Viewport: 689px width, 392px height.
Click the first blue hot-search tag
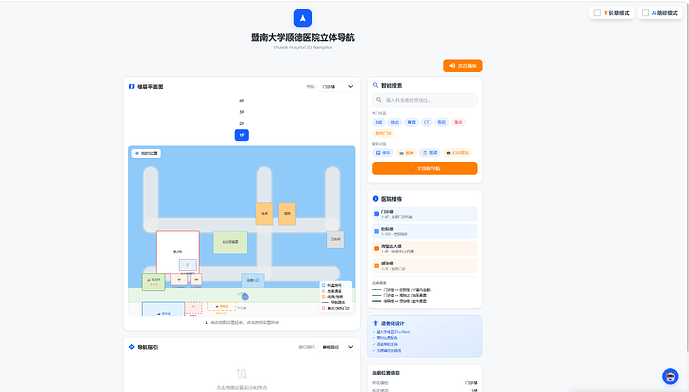(379, 122)
